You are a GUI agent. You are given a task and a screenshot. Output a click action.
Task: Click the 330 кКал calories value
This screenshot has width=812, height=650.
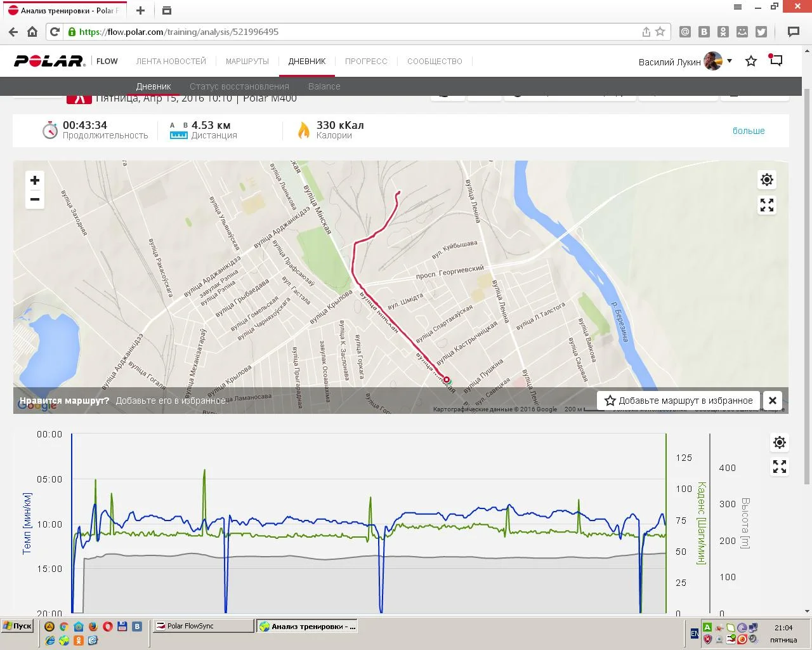point(340,125)
